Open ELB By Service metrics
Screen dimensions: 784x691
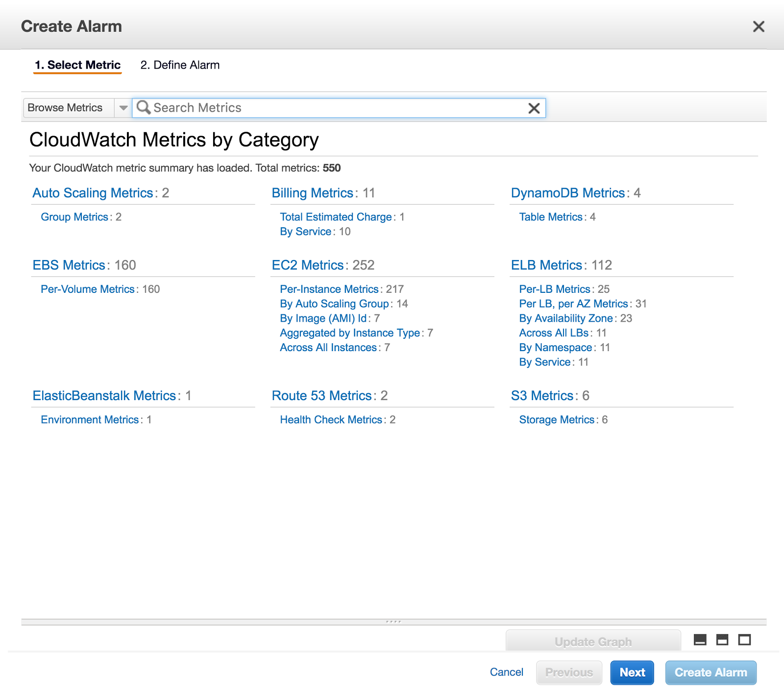545,362
